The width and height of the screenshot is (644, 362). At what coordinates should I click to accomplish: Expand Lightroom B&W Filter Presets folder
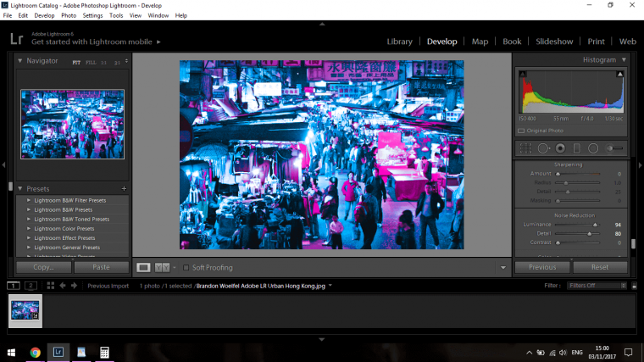(29, 201)
